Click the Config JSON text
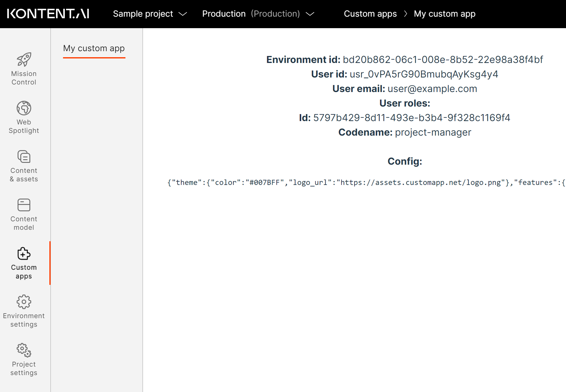Screen dimensions: 566x392 364,182
